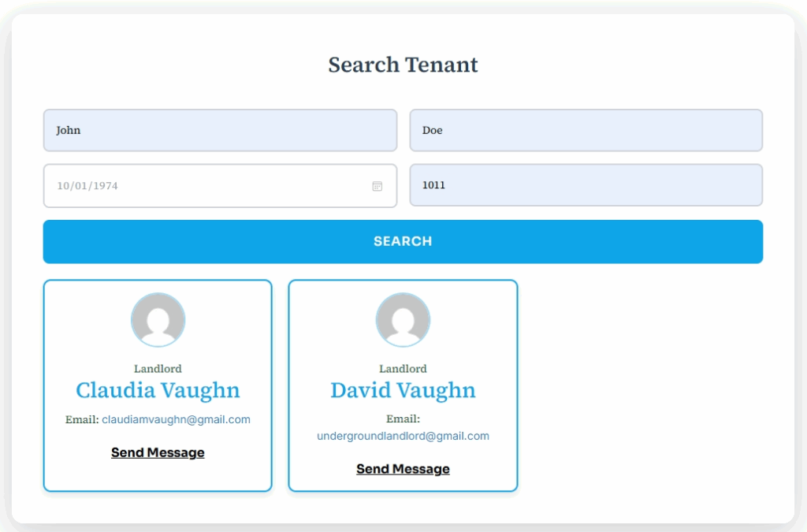Open Claudia Vaughn's name link
807x532 pixels.
click(158, 390)
